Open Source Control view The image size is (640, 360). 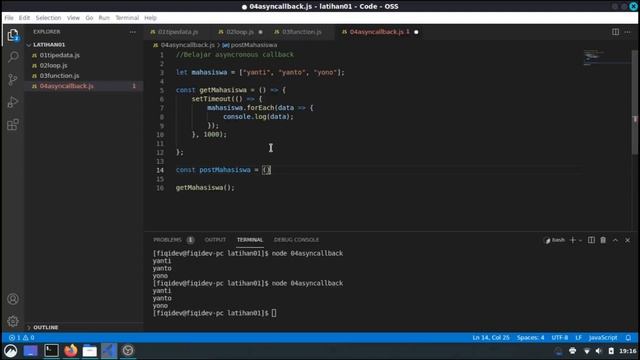pyautogui.click(x=13, y=80)
